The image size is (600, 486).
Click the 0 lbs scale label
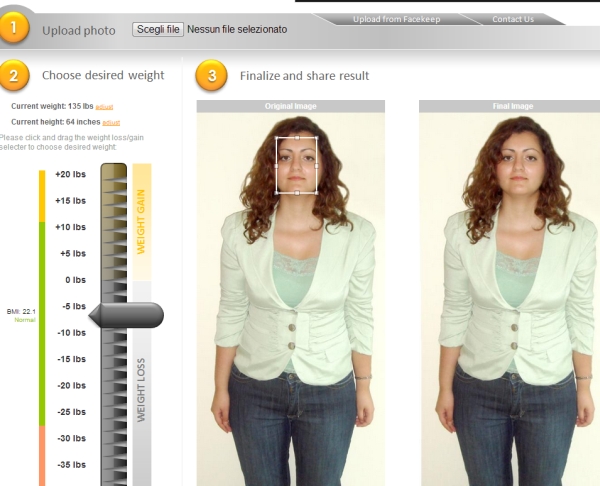point(75,280)
